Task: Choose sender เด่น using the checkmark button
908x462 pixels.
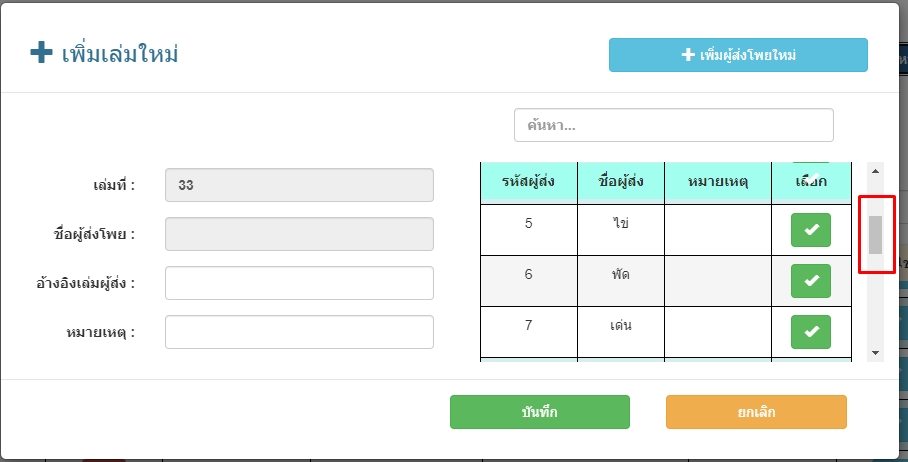Action: (x=811, y=332)
